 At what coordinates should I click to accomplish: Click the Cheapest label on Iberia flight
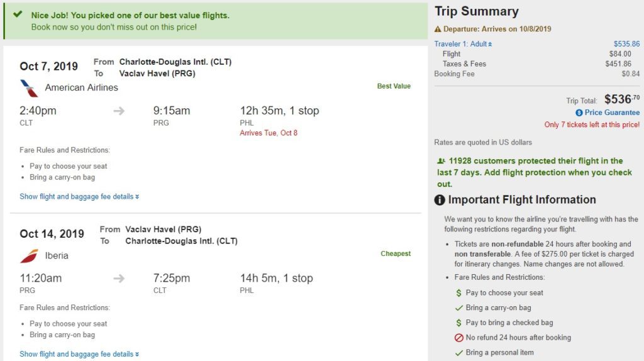(x=396, y=254)
